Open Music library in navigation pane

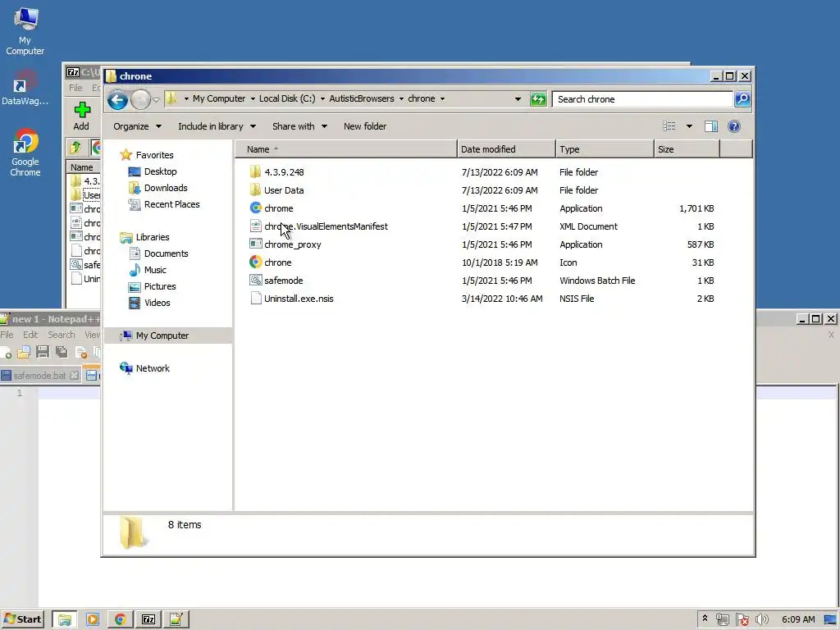coord(155,270)
